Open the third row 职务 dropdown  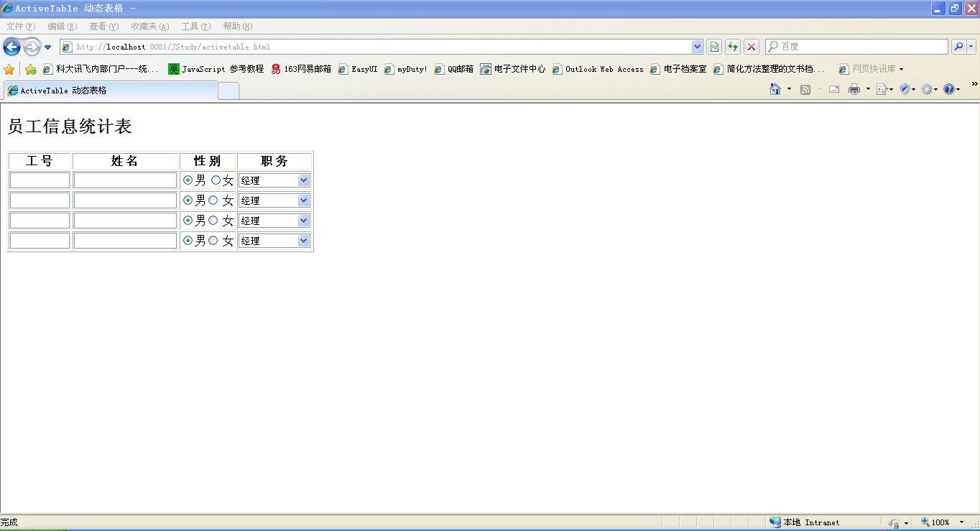pos(274,221)
